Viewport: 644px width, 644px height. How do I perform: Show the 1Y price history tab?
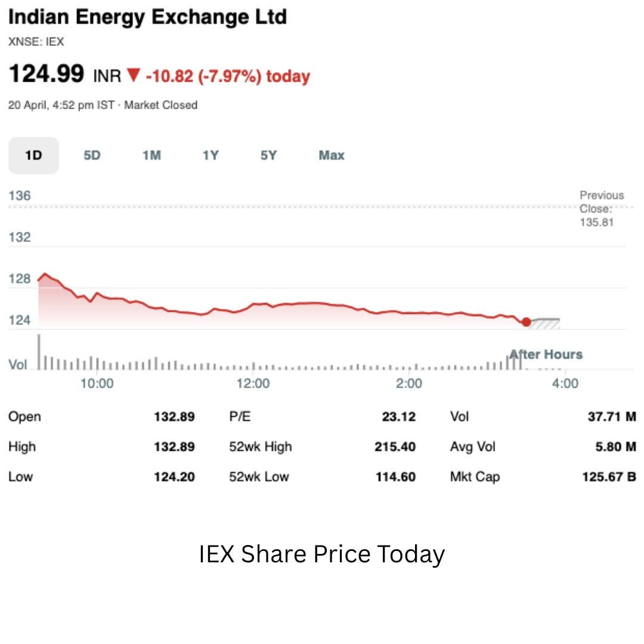(x=210, y=156)
